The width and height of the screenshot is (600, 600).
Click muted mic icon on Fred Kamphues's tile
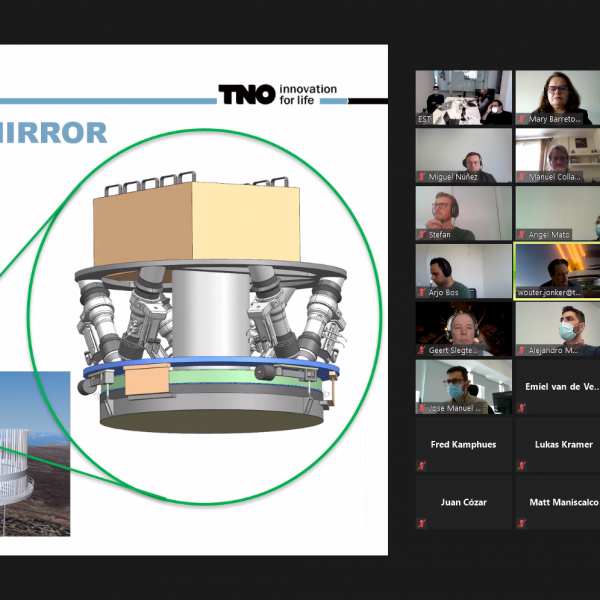point(423,465)
